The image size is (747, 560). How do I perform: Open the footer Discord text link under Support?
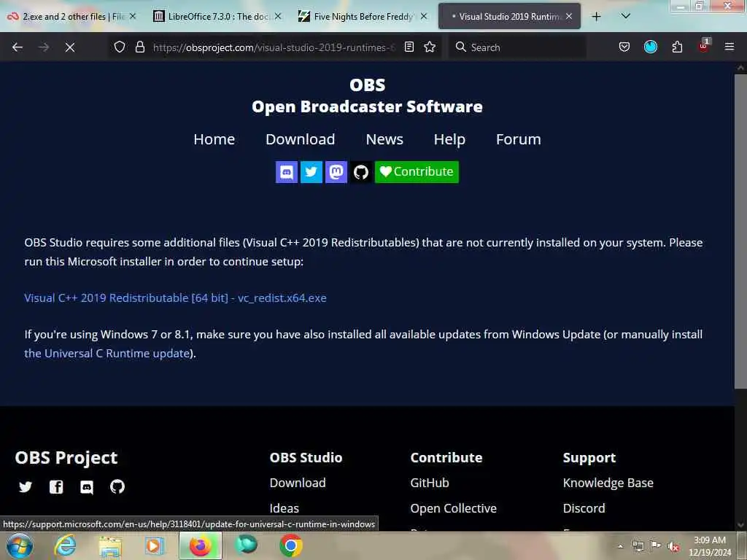click(x=584, y=508)
